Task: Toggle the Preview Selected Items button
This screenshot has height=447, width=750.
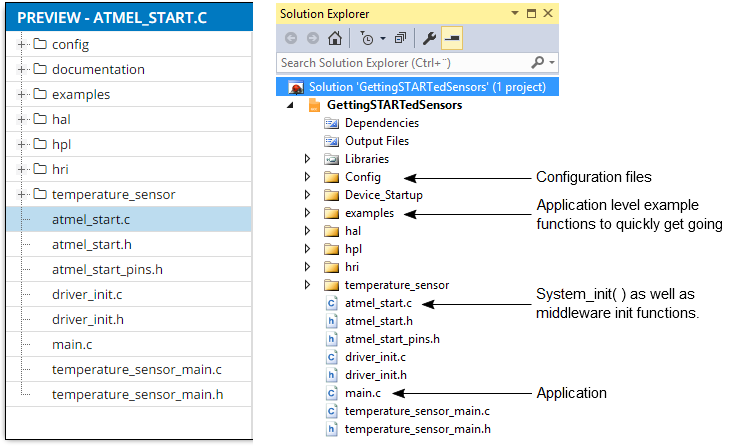Action: (x=452, y=38)
